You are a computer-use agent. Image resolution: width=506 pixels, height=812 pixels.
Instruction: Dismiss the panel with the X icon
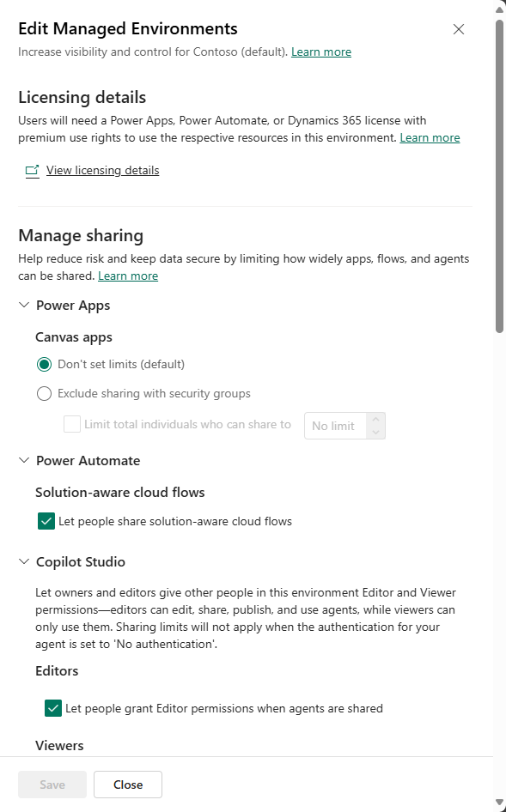458,28
